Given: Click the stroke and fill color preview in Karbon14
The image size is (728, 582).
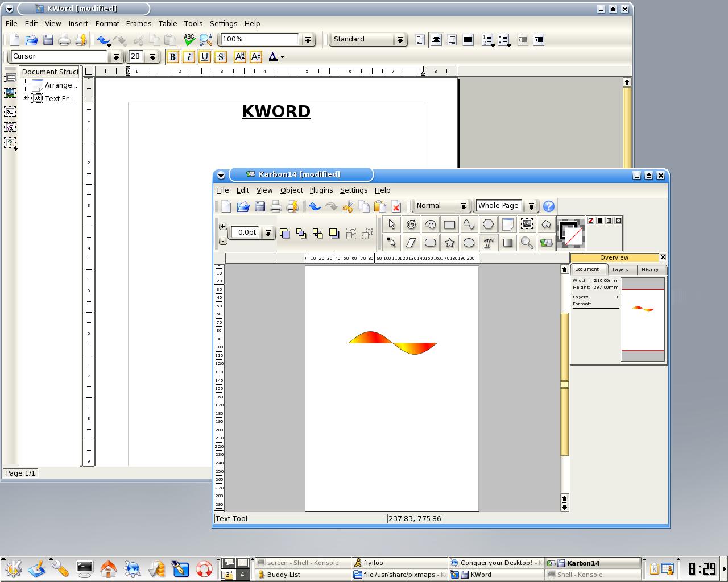Looking at the screenshot, I should [x=571, y=234].
